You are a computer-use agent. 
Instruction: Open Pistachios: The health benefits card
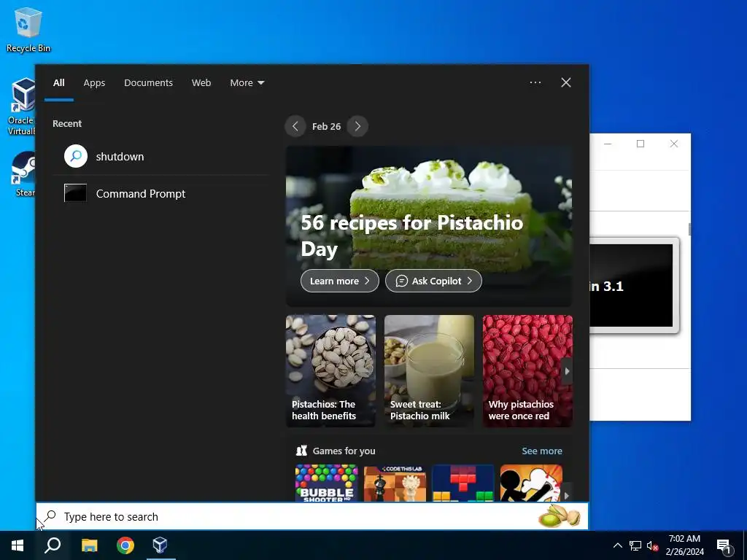coord(330,371)
